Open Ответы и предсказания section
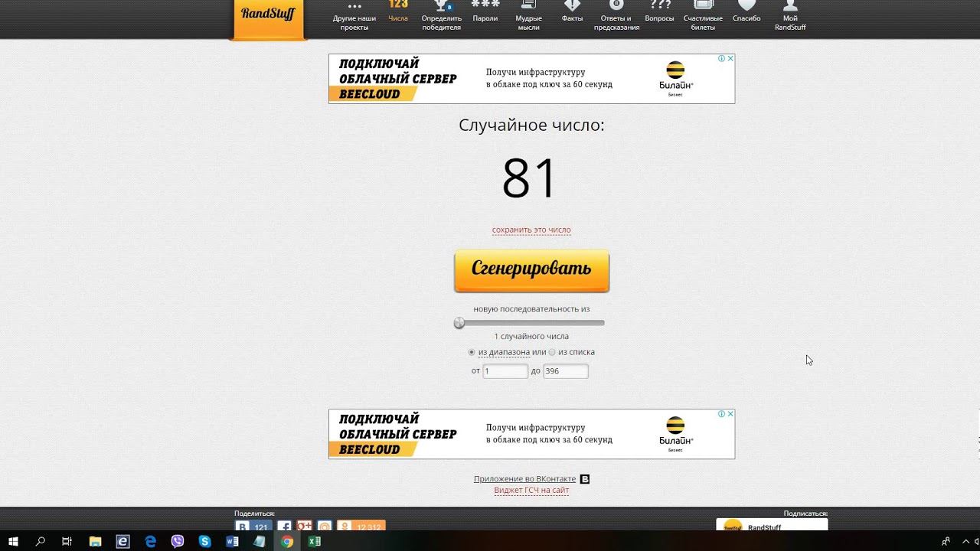 point(616,17)
